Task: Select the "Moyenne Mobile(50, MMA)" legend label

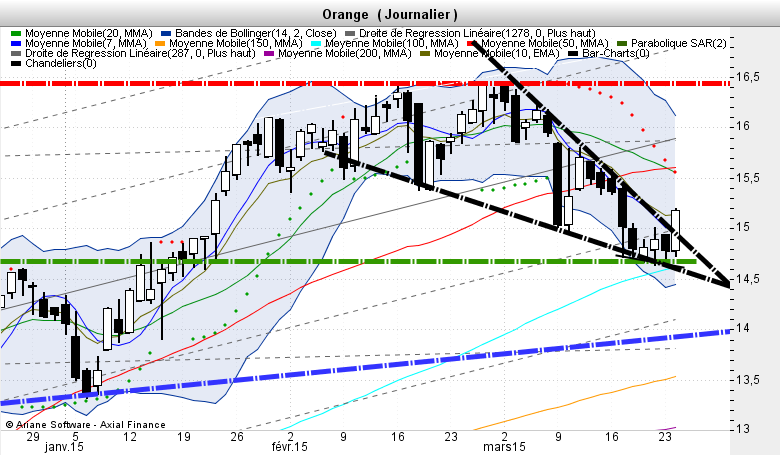Action: point(545,43)
